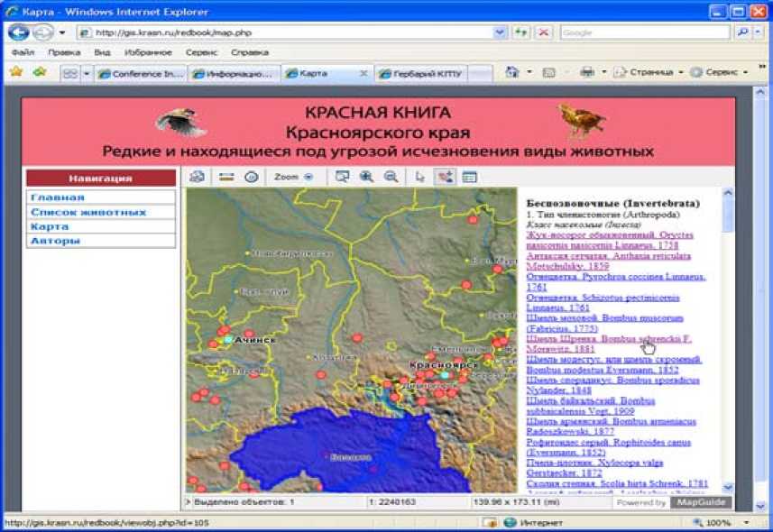Click the Ачинск city marker on map
The height and width of the screenshot is (532, 773).
click(x=228, y=340)
